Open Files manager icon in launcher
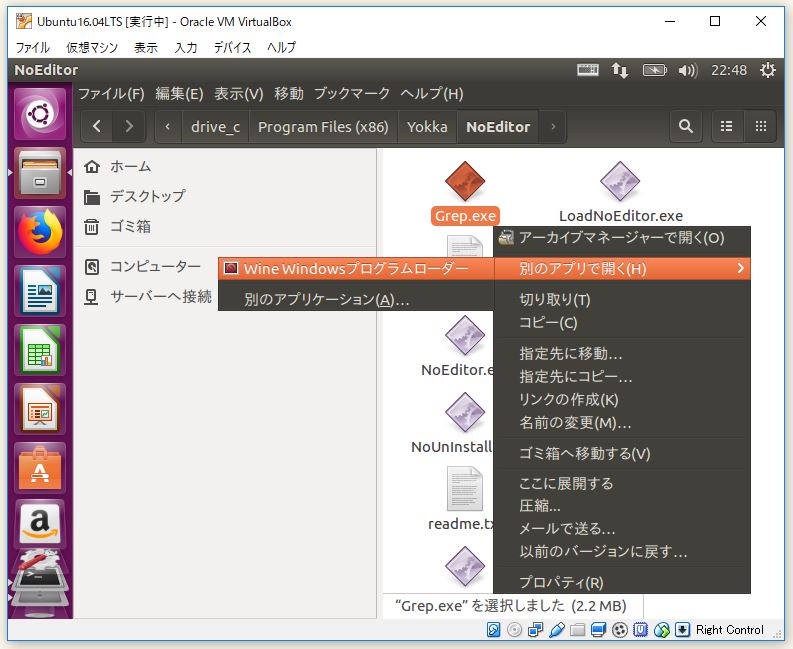Viewport: 793px width, 649px height. 40,174
